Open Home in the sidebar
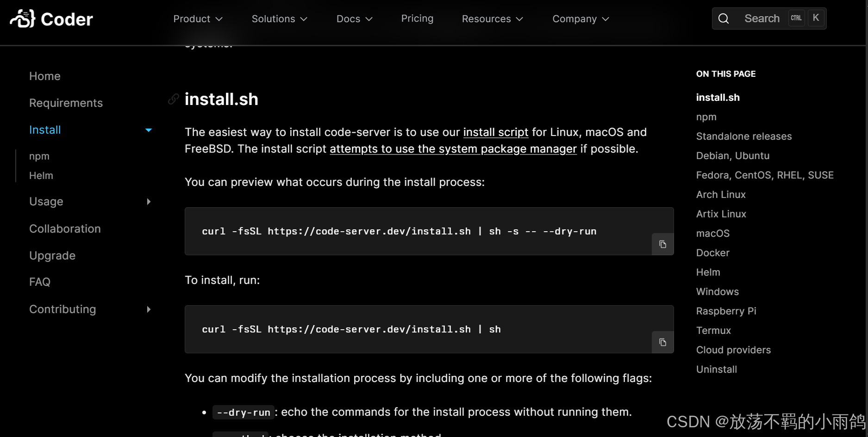 click(x=45, y=76)
